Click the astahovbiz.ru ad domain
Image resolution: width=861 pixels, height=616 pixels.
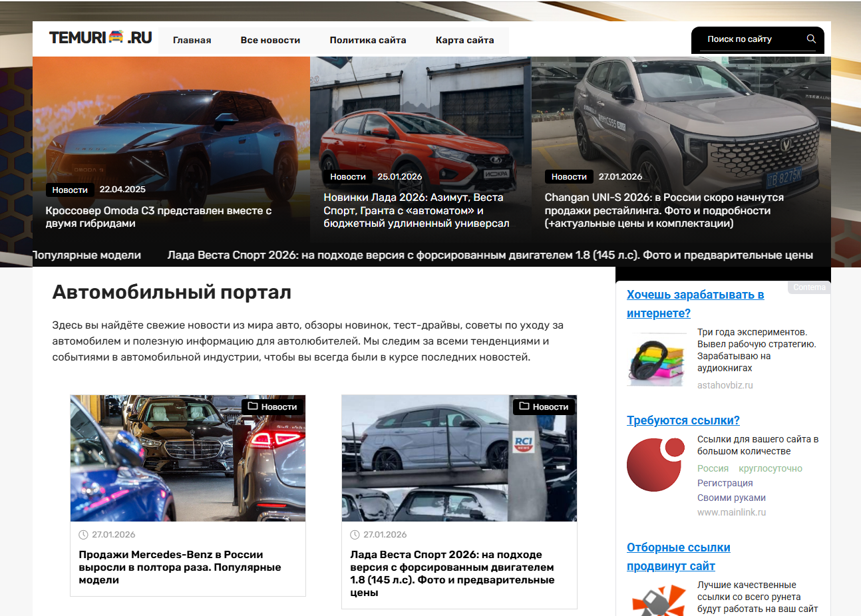click(725, 385)
